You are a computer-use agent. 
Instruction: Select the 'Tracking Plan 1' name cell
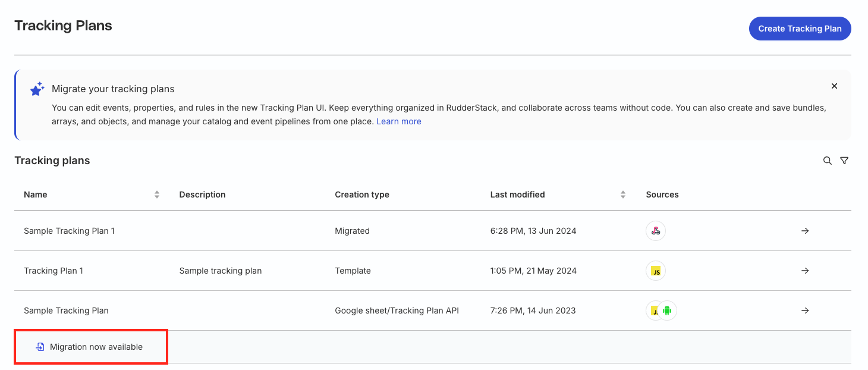pyautogui.click(x=54, y=271)
